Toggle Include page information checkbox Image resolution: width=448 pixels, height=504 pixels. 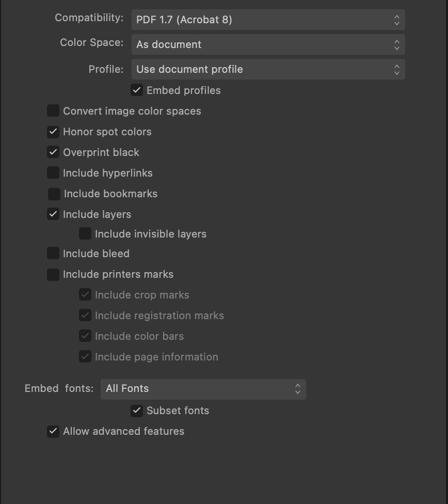[x=85, y=356]
